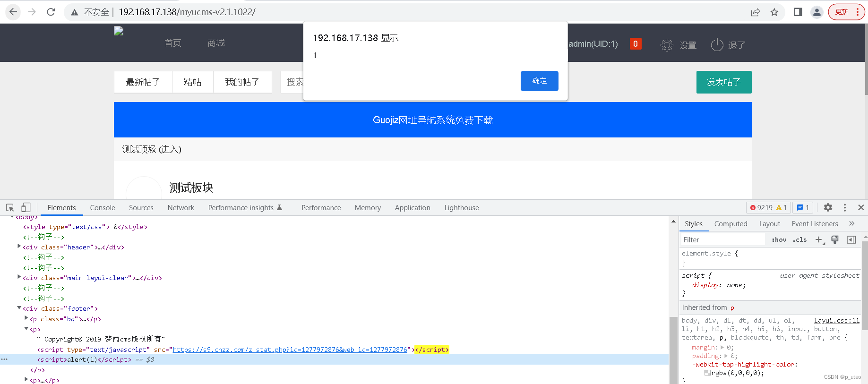868x384 pixels.
Task: Click the site logo image
Action: coord(119,31)
